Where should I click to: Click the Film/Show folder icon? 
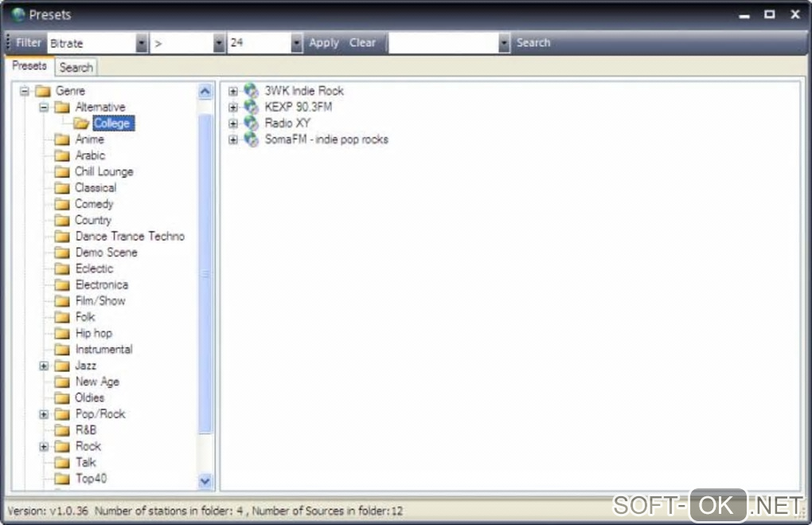coord(62,300)
